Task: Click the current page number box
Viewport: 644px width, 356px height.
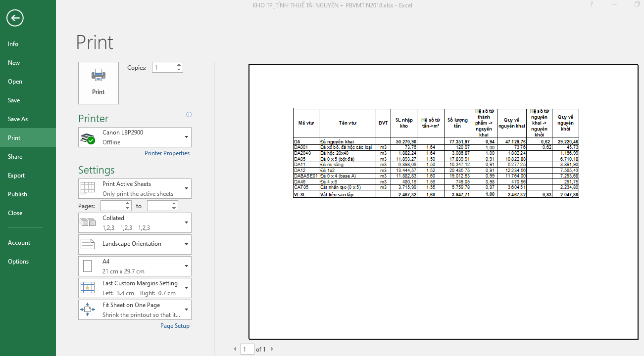Action: tap(247, 349)
